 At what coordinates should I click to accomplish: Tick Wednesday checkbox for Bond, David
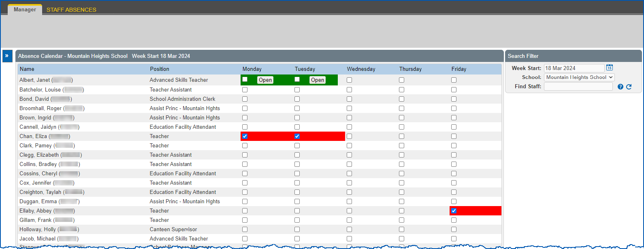[x=349, y=99]
